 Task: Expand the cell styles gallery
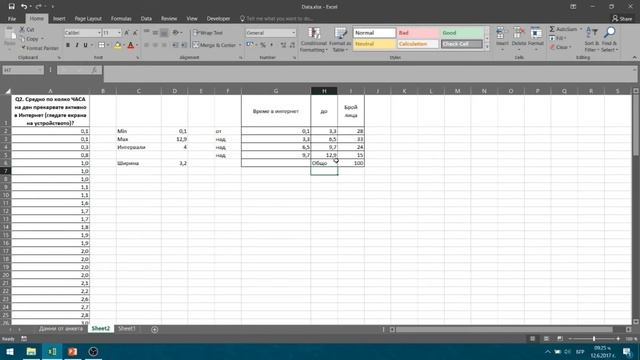(487, 47)
